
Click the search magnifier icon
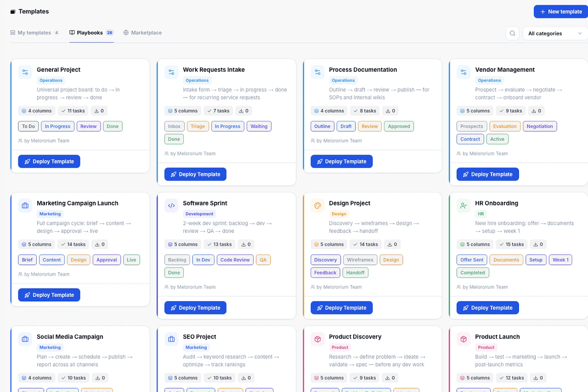click(x=512, y=34)
